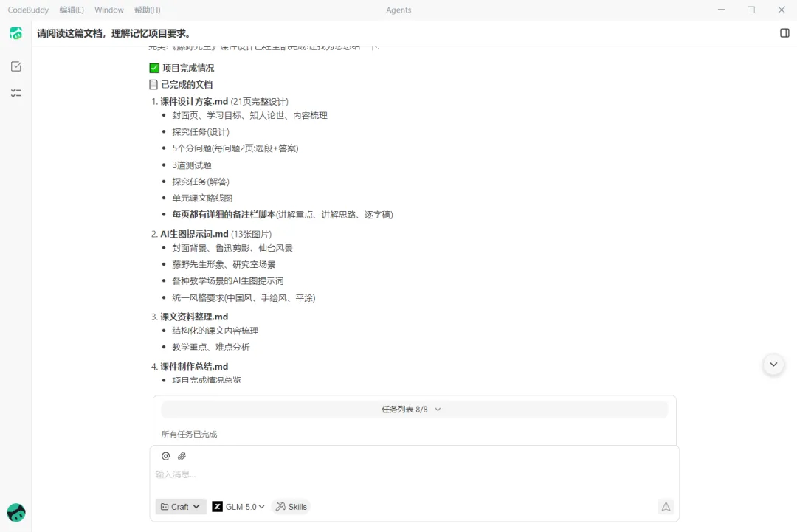Click the CodeBuddy logo icon in sidebar
Screen dimensions: 797x532
(x=15, y=33)
